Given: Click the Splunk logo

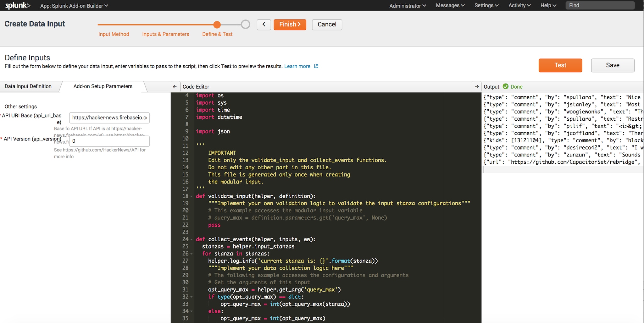Looking at the screenshot, I should 18,5.
